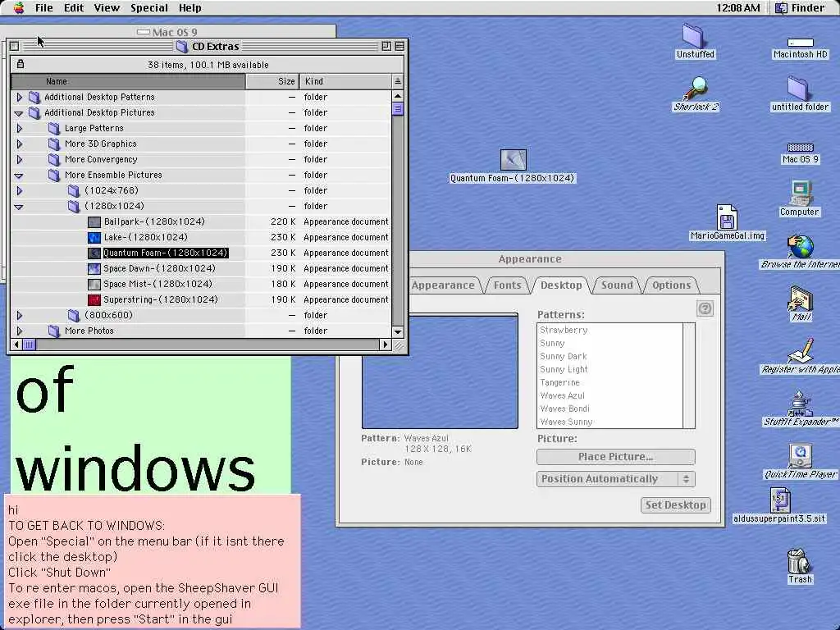Open the Help menu
The image size is (840, 630).
pos(190,7)
